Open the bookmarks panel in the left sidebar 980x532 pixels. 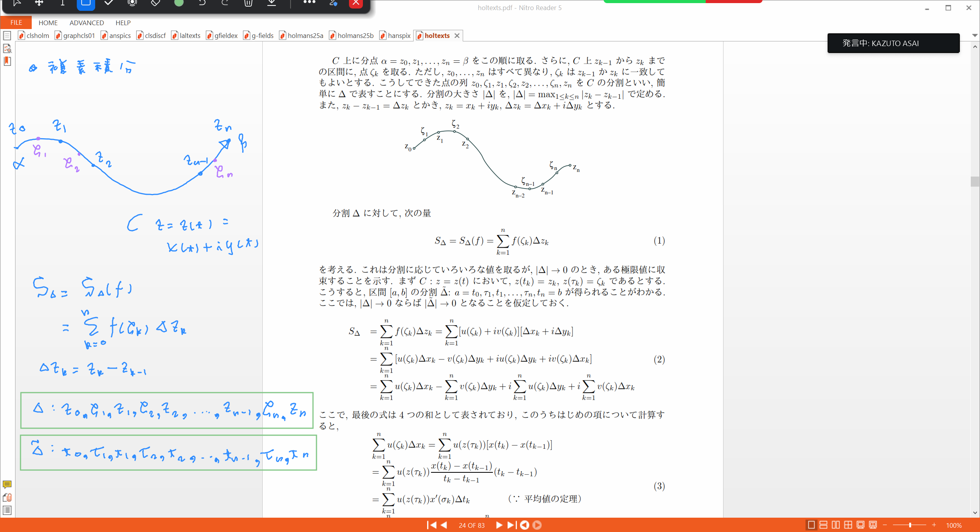pos(7,61)
